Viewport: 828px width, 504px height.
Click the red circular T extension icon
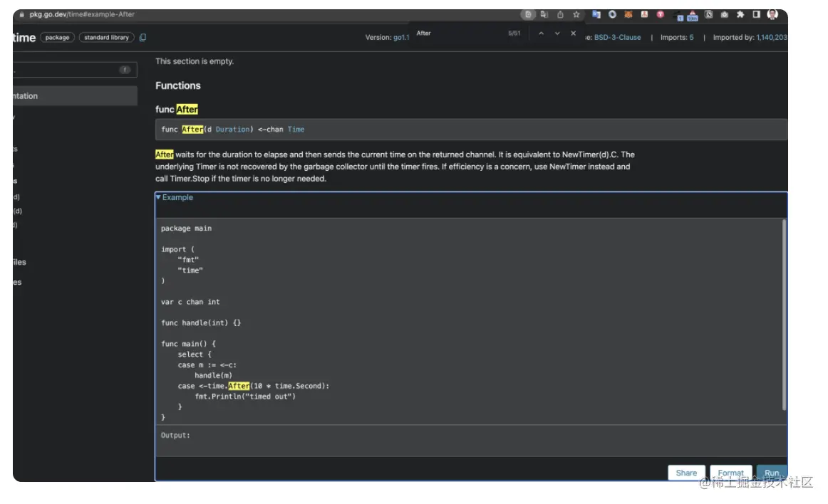tap(660, 15)
